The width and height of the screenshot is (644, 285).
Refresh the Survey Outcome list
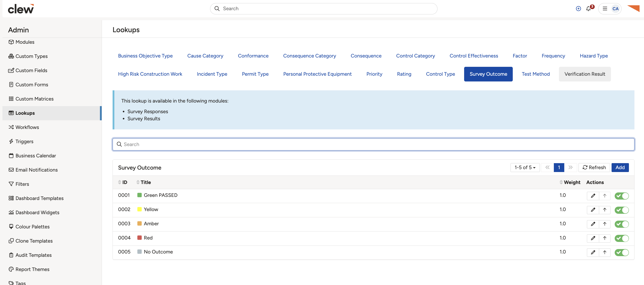coord(594,167)
